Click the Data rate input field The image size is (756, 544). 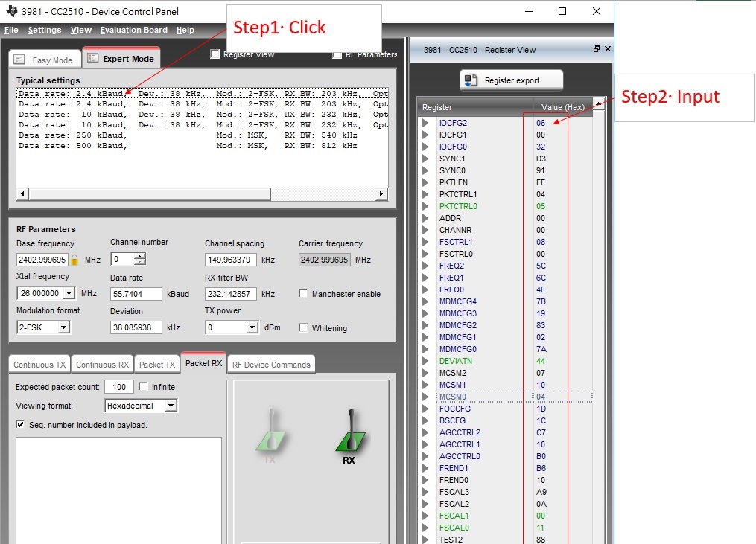click(136, 294)
